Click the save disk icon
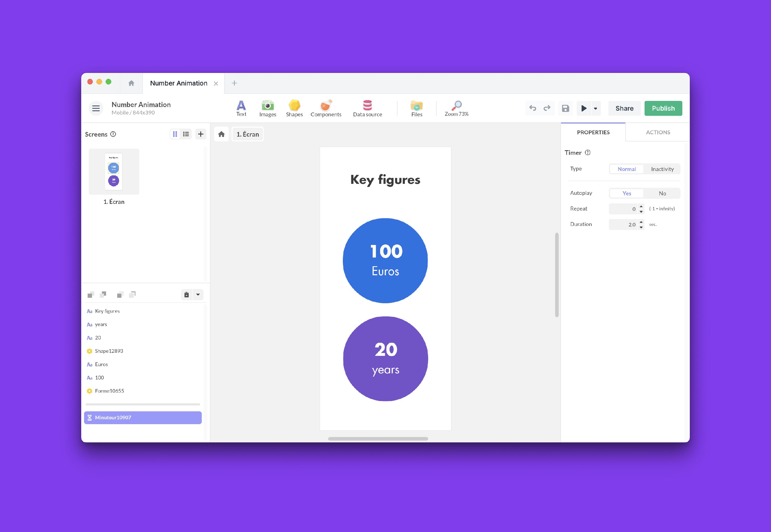Image resolution: width=771 pixels, height=532 pixels. point(565,108)
